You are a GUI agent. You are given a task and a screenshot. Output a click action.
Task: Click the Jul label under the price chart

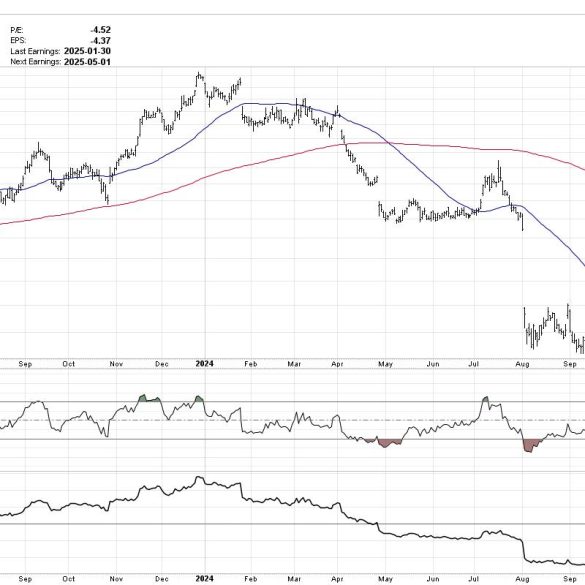pos(473,363)
